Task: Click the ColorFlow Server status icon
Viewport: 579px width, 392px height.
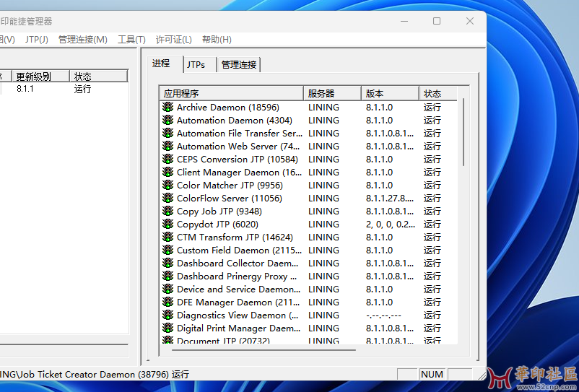Action: [x=167, y=198]
